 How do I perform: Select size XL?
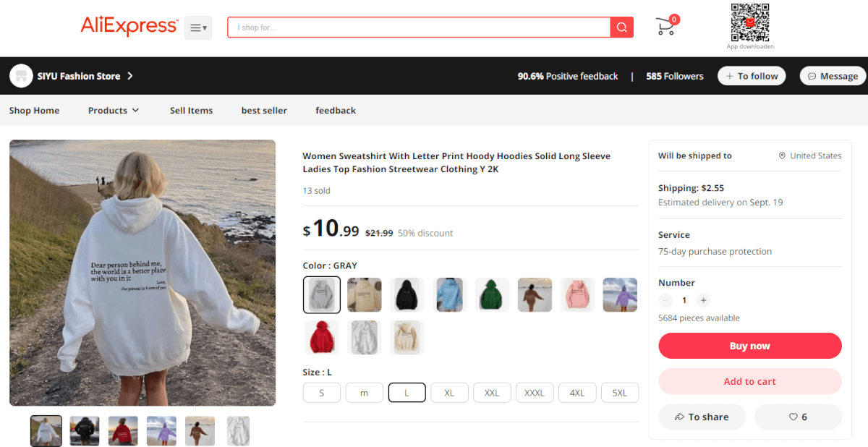450,393
